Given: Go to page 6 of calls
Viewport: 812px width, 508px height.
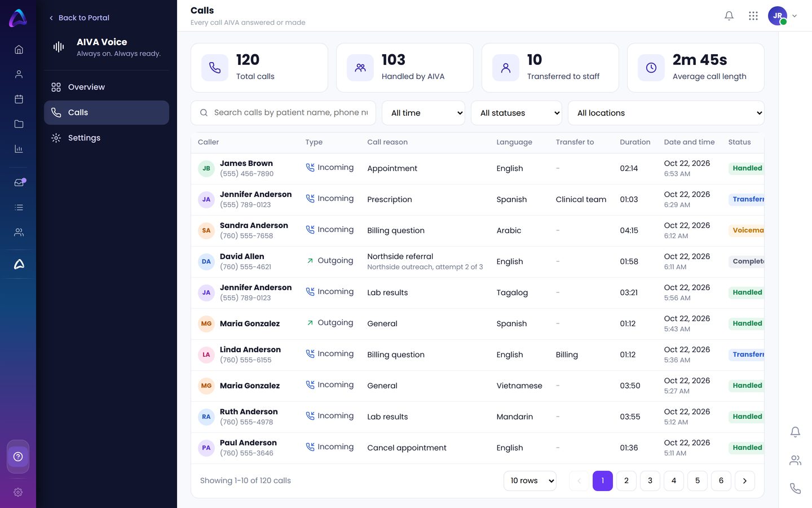Looking at the screenshot, I should [x=721, y=481].
